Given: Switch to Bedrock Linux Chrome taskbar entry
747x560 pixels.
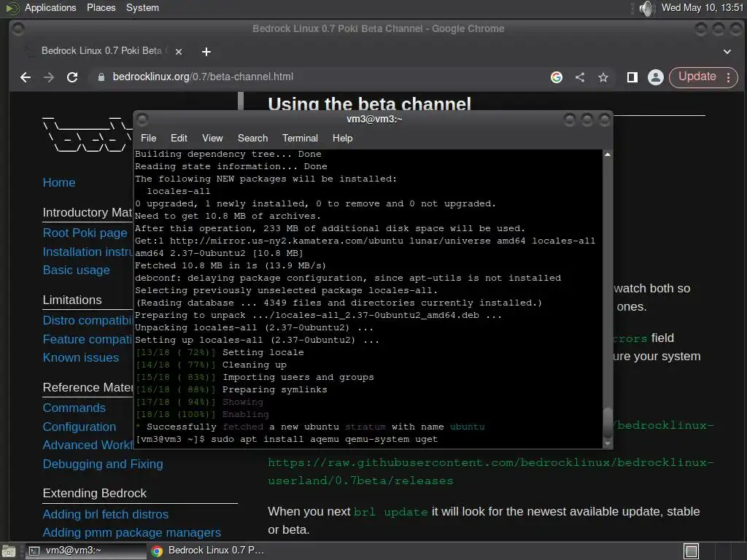Looking at the screenshot, I should tap(208, 551).
